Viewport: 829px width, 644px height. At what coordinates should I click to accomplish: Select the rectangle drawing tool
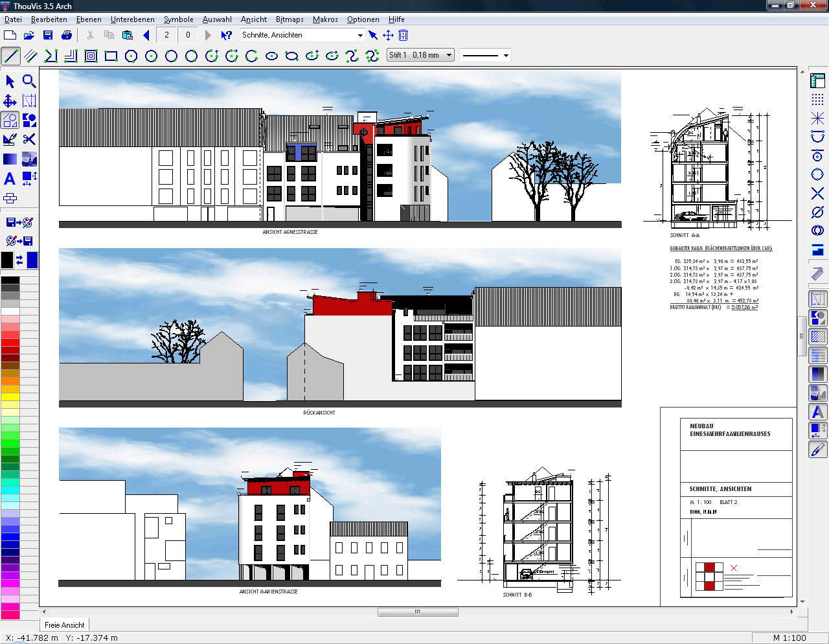pyautogui.click(x=111, y=56)
